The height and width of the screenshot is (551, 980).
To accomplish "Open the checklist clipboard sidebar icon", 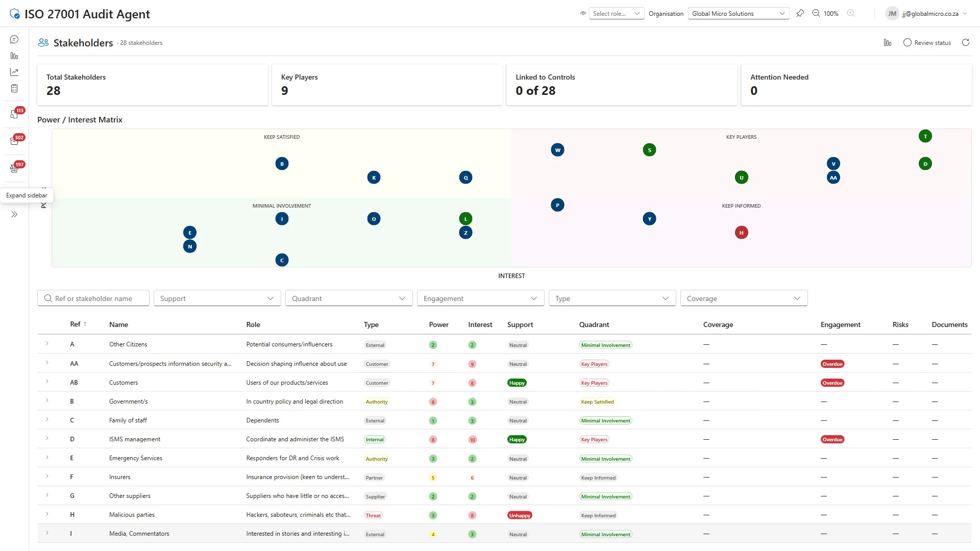I will point(14,89).
